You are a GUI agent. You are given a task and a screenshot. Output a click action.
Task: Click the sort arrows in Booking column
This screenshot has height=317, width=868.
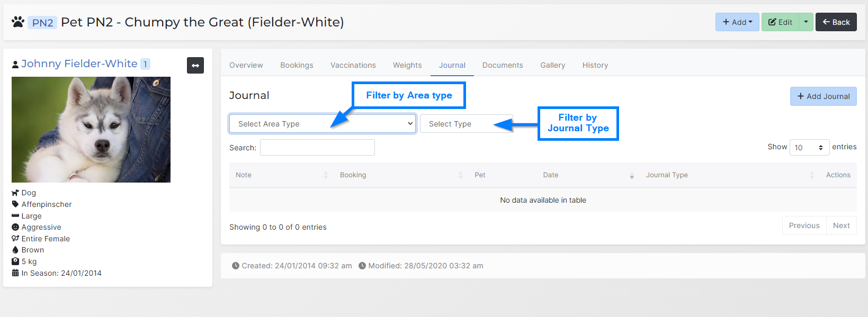pos(460,175)
